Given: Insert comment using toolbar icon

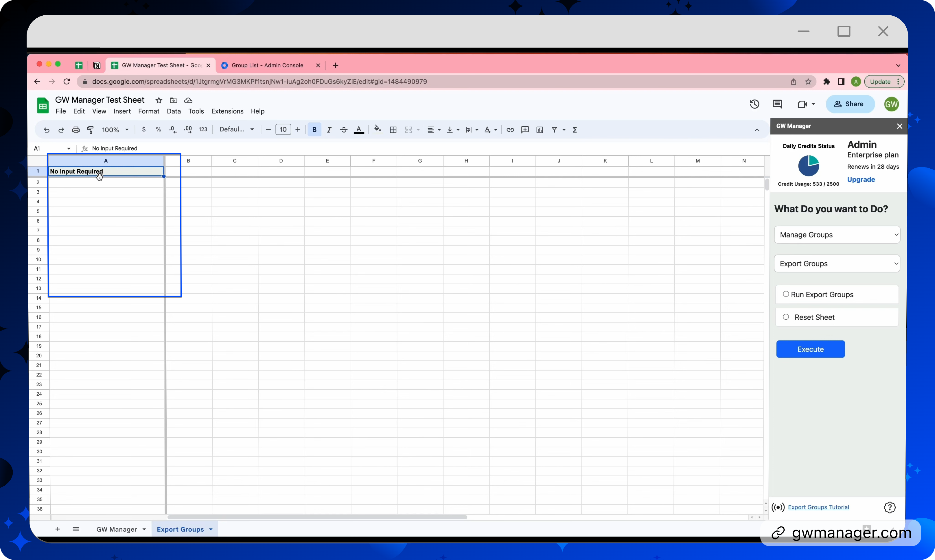Looking at the screenshot, I should (525, 129).
